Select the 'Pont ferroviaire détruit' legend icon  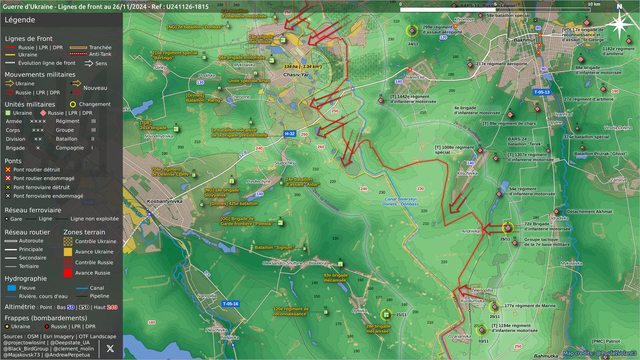pos(8,187)
